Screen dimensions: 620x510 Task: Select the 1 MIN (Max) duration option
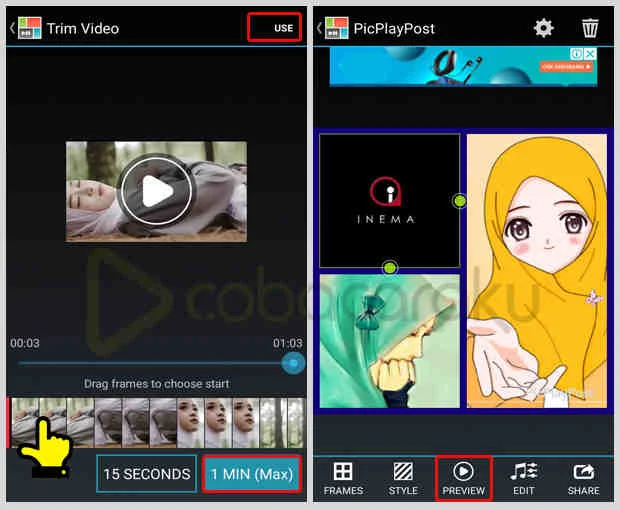[252, 474]
